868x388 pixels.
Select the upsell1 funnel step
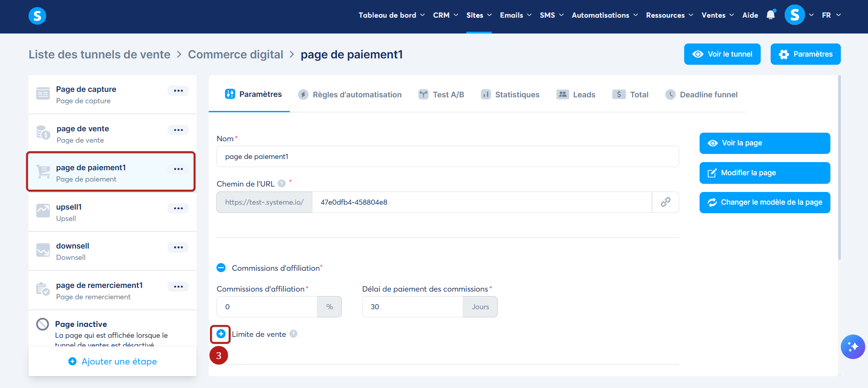point(112,212)
